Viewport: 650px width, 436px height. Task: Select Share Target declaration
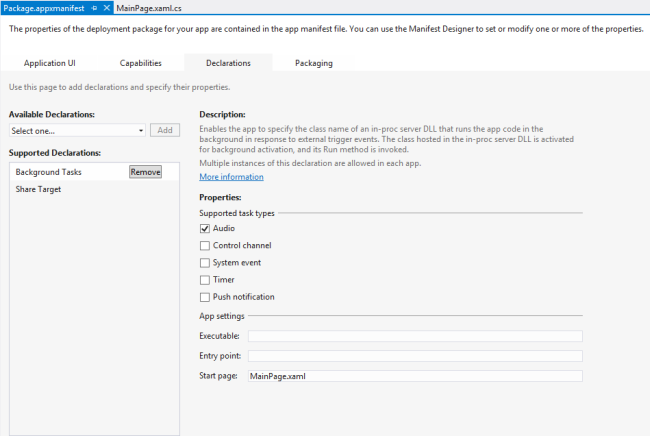tap(40, 189)
